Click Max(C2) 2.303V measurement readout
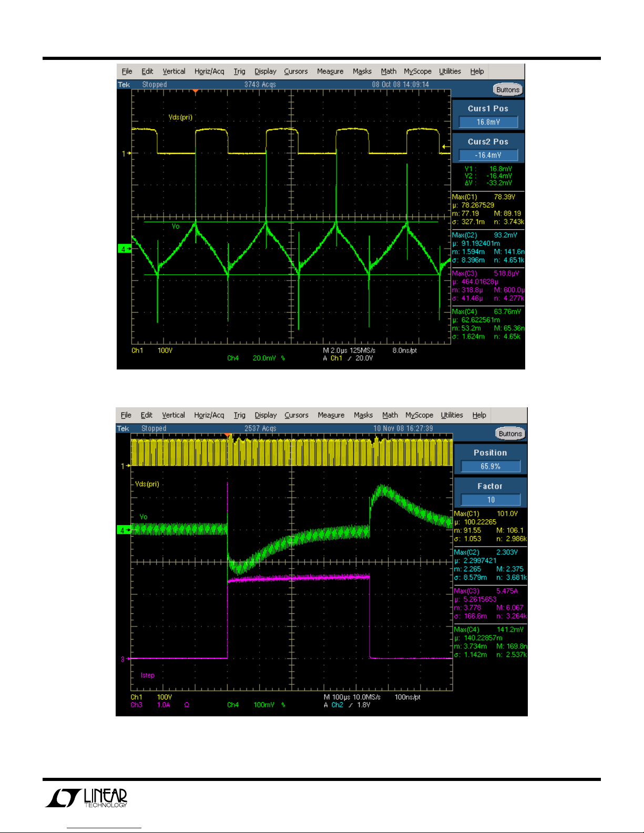The height and width of the screenshot is (833, 644). 486,552
